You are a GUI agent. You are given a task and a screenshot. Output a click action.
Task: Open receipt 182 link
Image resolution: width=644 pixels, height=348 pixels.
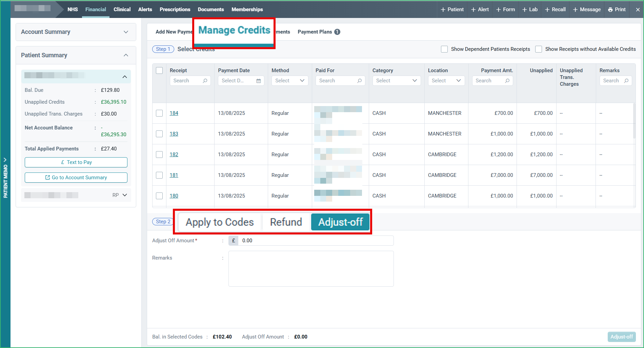pyautogui.click(x=174, y=155)
